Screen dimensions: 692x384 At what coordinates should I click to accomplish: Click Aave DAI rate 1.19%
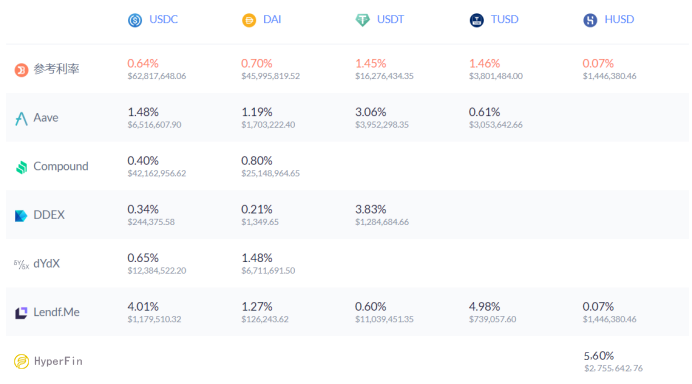257,112
